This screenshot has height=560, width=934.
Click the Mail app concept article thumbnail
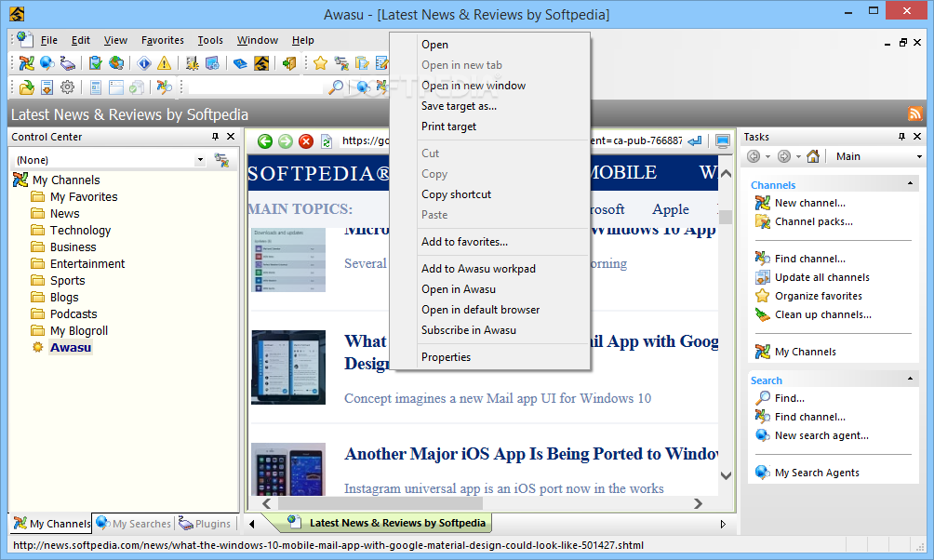288,367
